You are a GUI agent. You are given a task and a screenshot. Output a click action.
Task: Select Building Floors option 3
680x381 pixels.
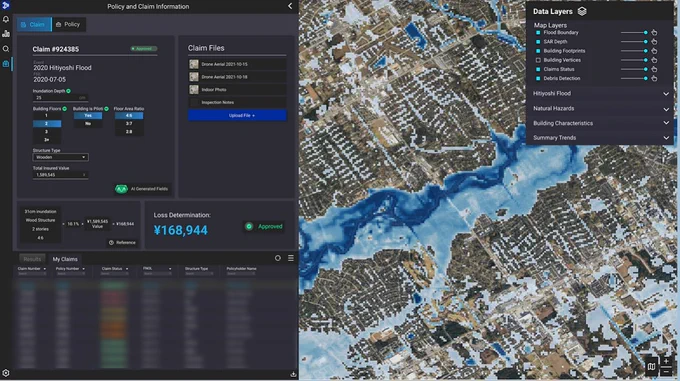point(47,132)
